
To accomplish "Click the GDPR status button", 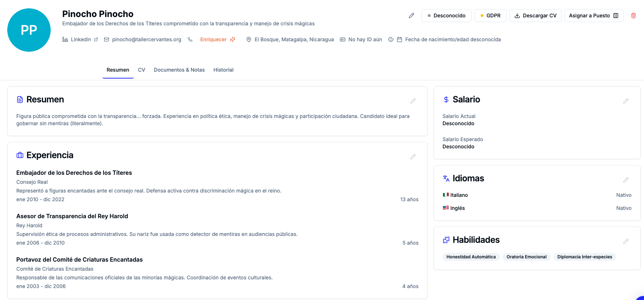I will click(490, 16).
